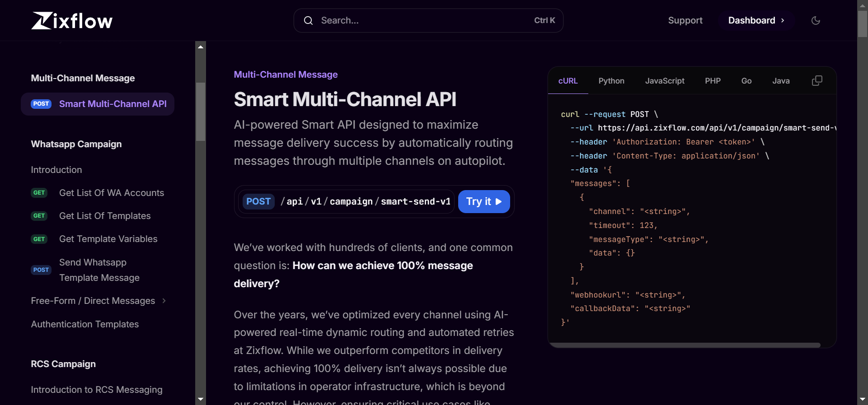Click the sidebar scroll down arrow
This screenshot has height=405, width=868.
(201, 400)
